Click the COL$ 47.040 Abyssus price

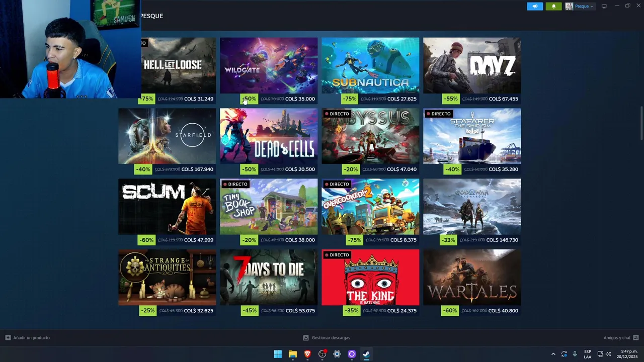(401, 169)
